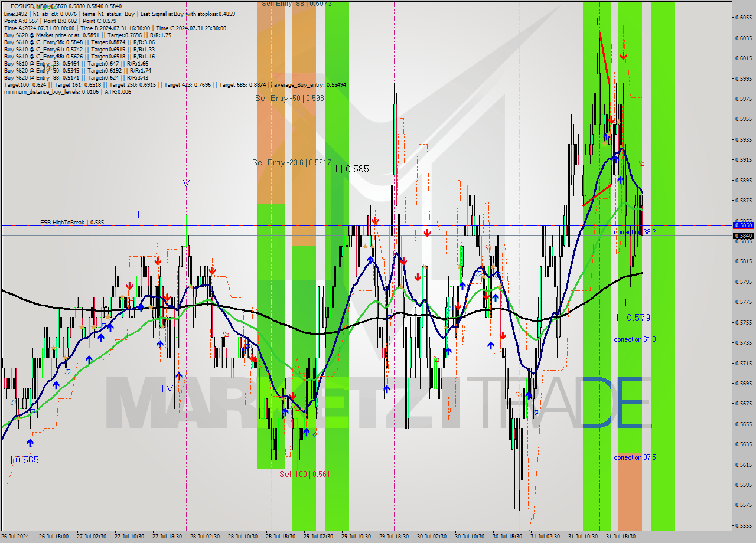The width and height of the screenshot is (756, 543).
Task: Select the 'I I I 0.585' wave label
Action: (x=350, y=169)
